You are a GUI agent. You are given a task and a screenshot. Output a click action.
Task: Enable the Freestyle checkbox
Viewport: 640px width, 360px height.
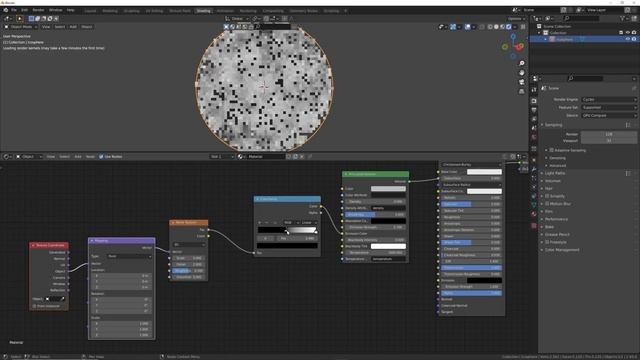(547, 242)
